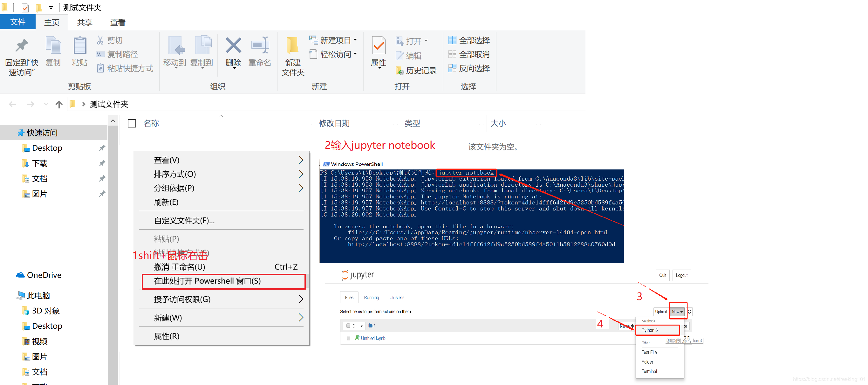The width and height of the screenshot is (868, 385).
Task: Click the Select All (全部选择) icon
Action: [452, 40]
